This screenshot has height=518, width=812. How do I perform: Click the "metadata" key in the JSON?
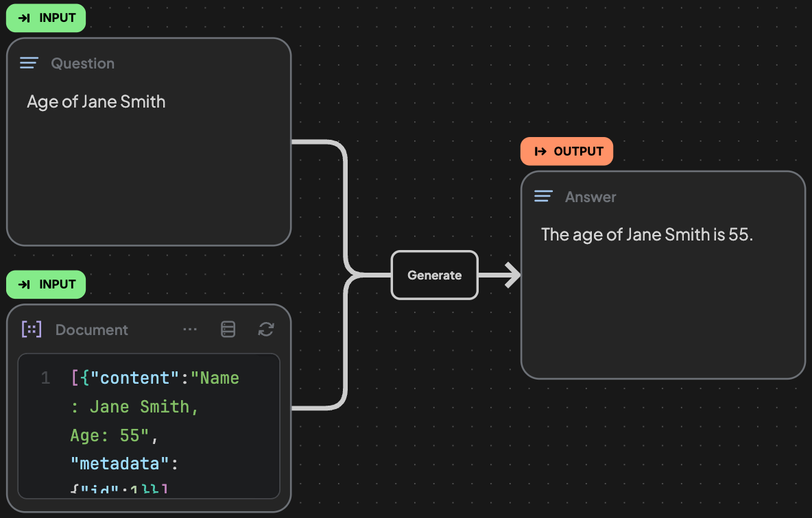[119, 464]
